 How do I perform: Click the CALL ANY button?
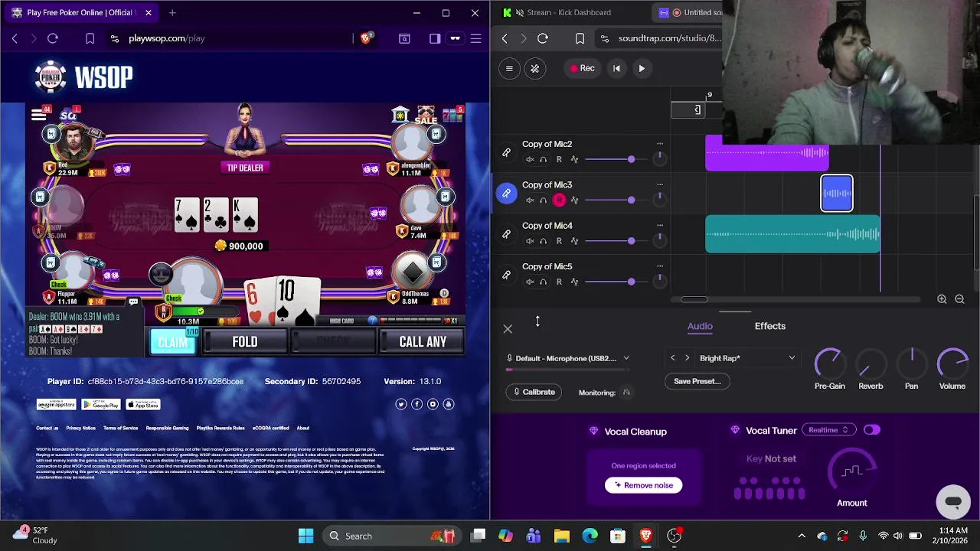[423, 342]
